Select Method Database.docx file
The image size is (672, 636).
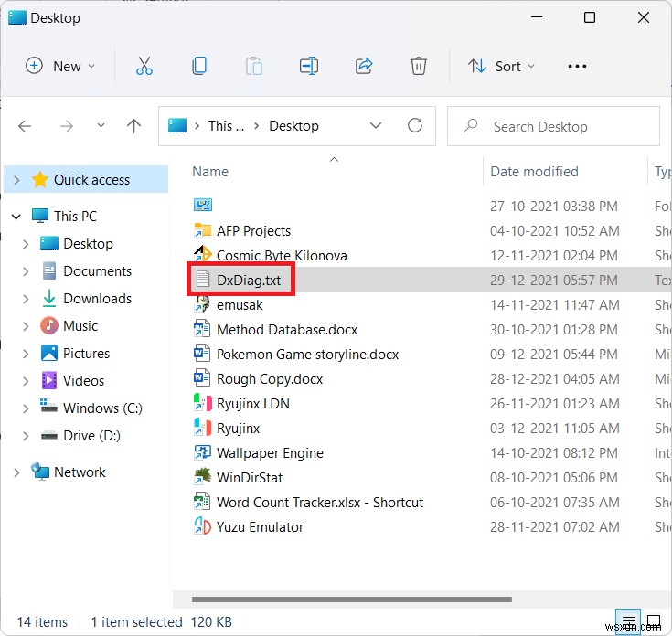coord(287,329)
